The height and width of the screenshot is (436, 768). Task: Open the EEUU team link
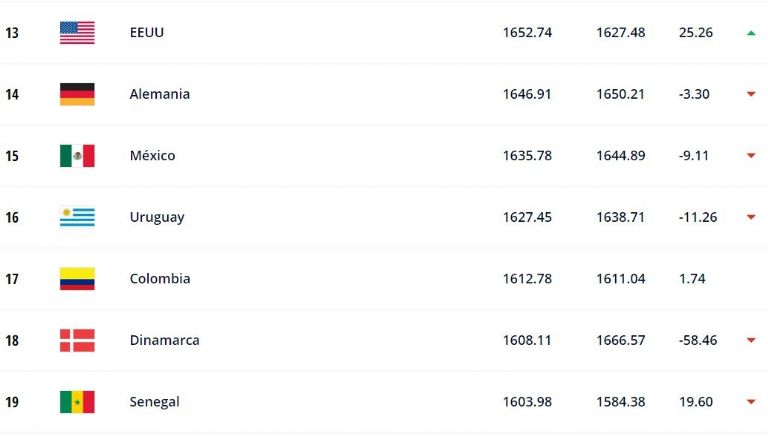(147, 32)
